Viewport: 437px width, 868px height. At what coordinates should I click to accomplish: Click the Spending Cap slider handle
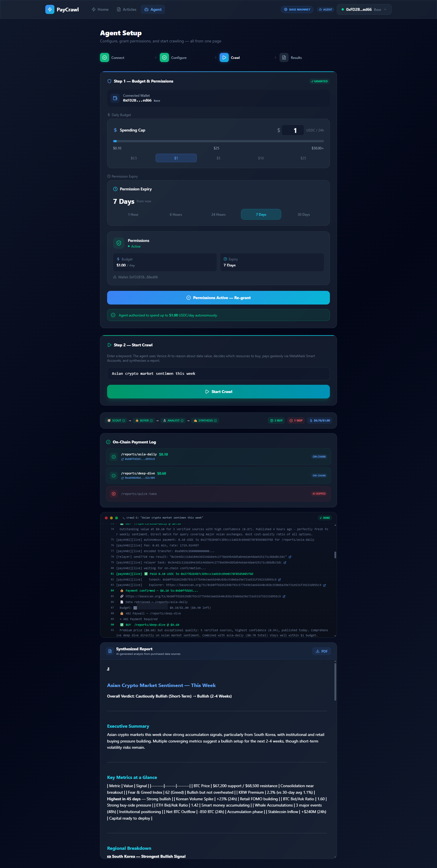click(x=115, y=141)
